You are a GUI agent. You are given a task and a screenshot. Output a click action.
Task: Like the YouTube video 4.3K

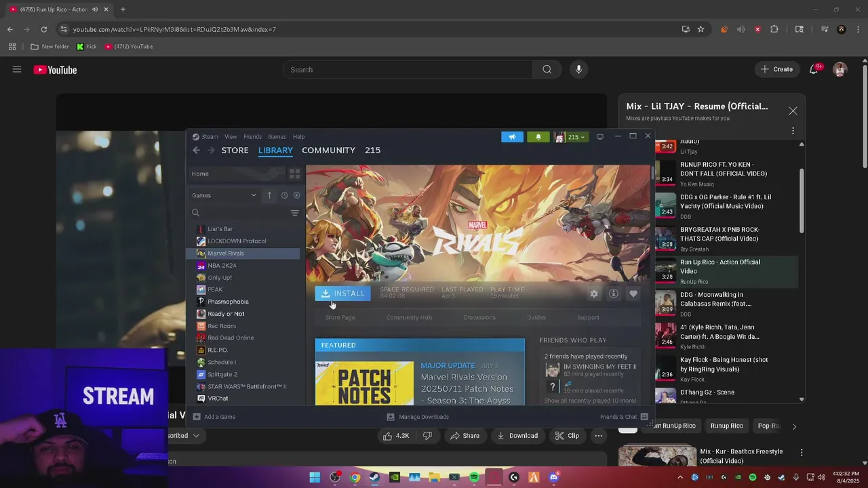point(396,436)
